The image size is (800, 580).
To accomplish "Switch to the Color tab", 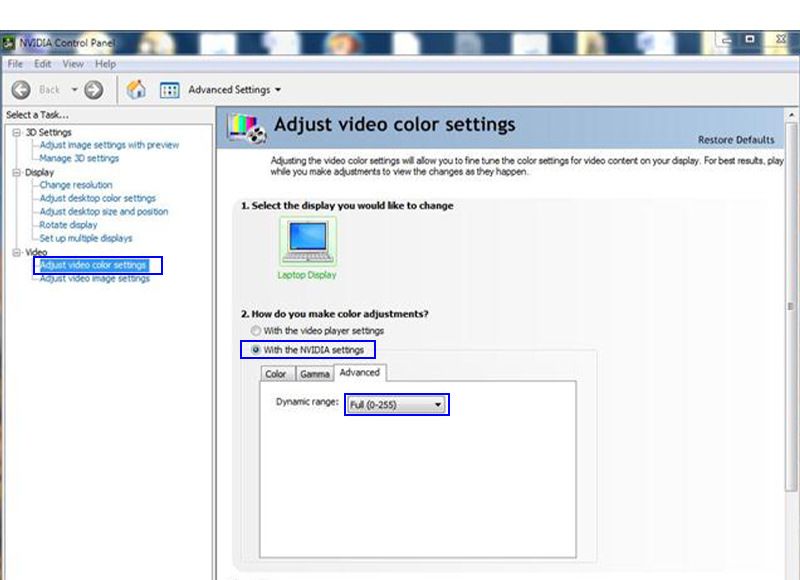I will [275, 374].
